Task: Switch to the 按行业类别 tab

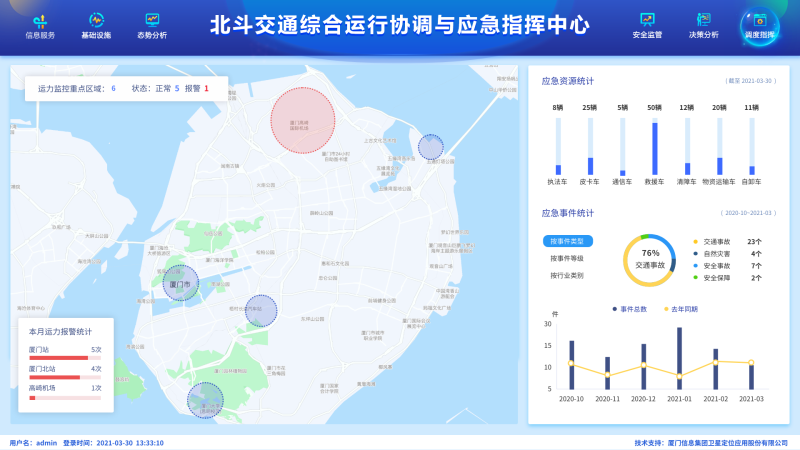Action: pyautogui.click(x=567, y=275)
